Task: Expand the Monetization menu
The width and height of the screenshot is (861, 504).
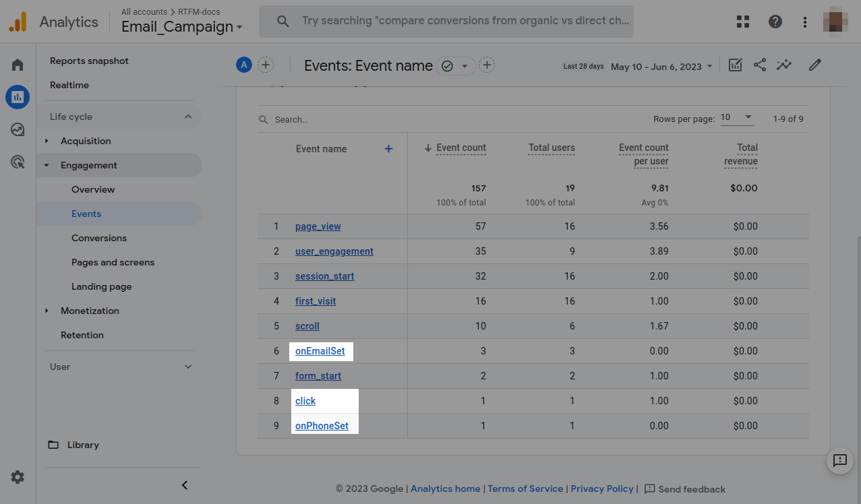Action: (89, 311)
